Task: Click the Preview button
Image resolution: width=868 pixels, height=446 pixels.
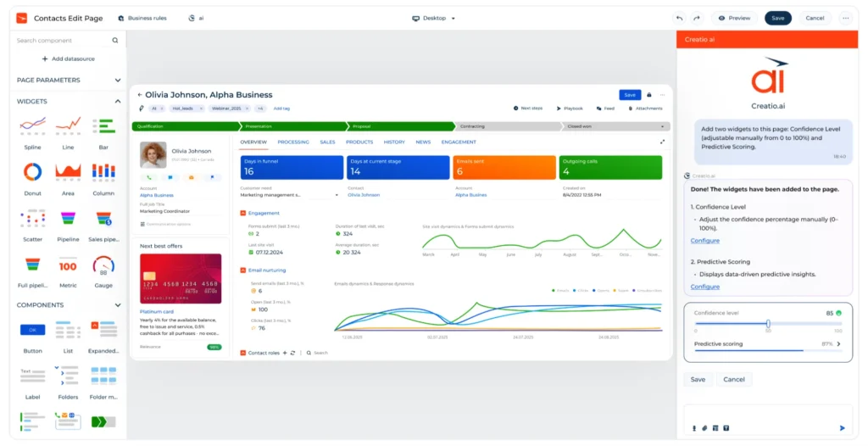Action: 734,19
